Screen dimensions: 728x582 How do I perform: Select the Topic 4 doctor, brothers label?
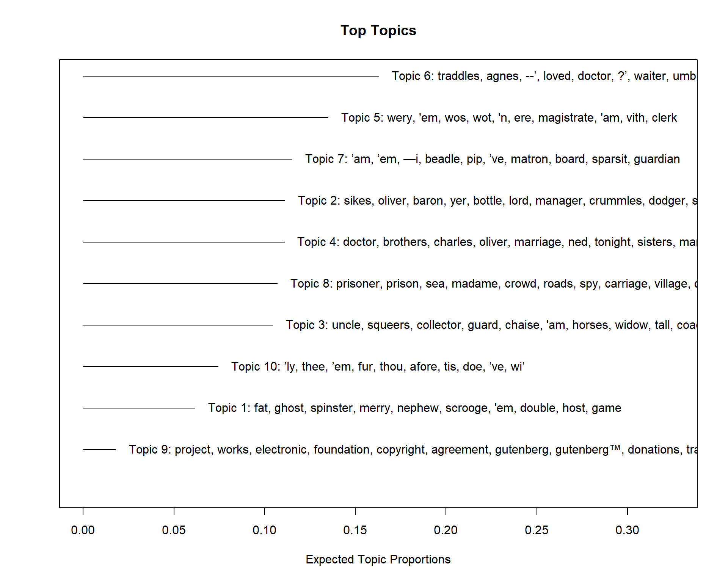(496, 242)
